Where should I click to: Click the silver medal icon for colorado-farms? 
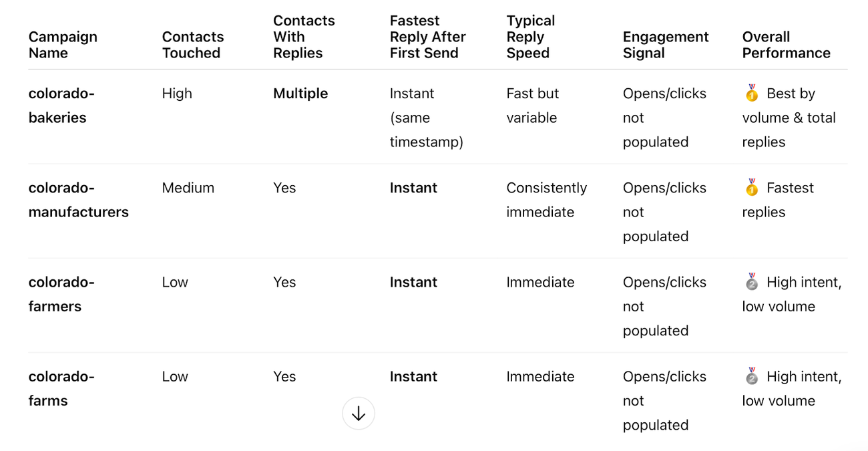[752, 376]
